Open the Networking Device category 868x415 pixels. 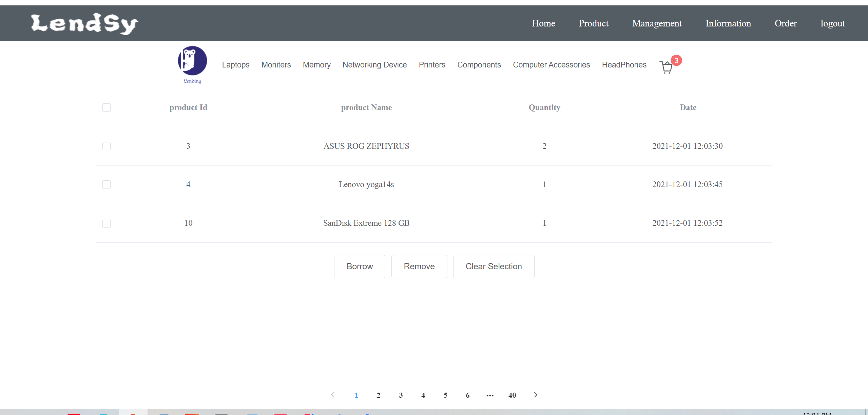point(374,65)
